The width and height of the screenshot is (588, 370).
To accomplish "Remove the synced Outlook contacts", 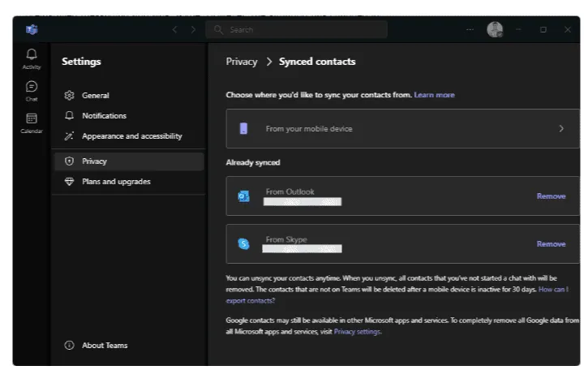I will point(551,196).
